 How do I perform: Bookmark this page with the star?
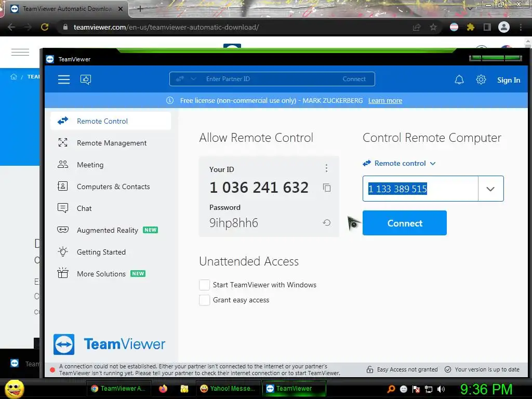click(x=433, y=27)
